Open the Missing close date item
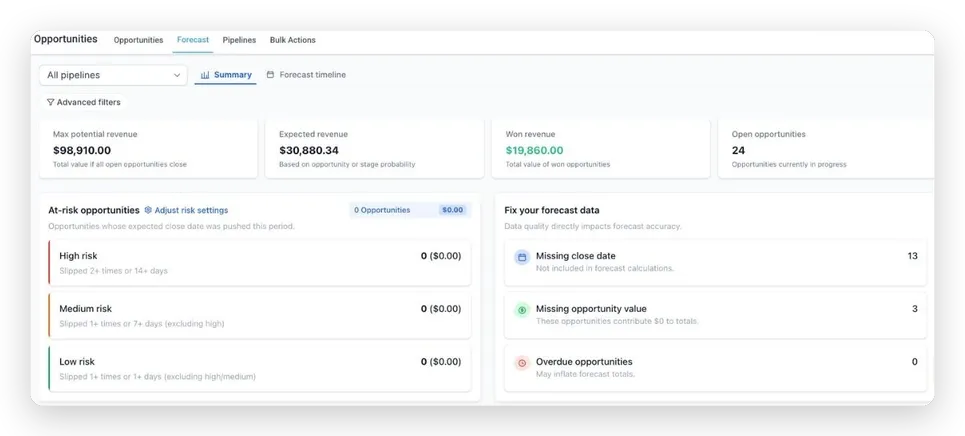 (715, 263)
